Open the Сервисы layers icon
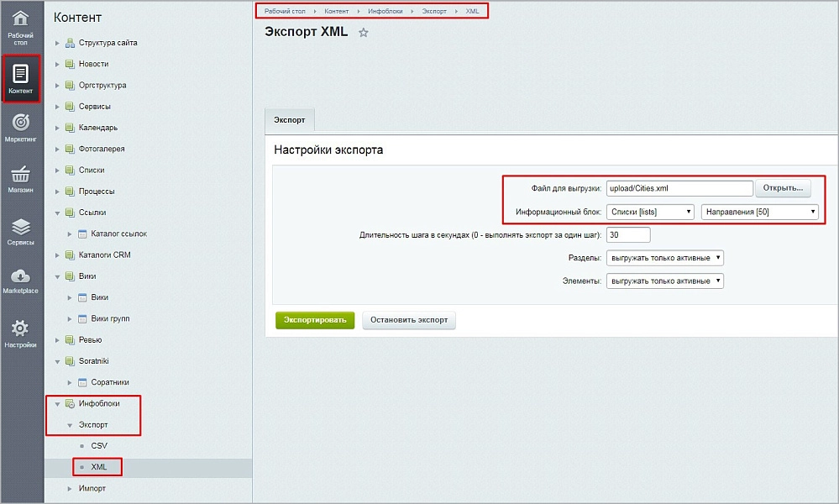Image resolution: width=839 pixels, height=504 pixels. coord(20,227)
